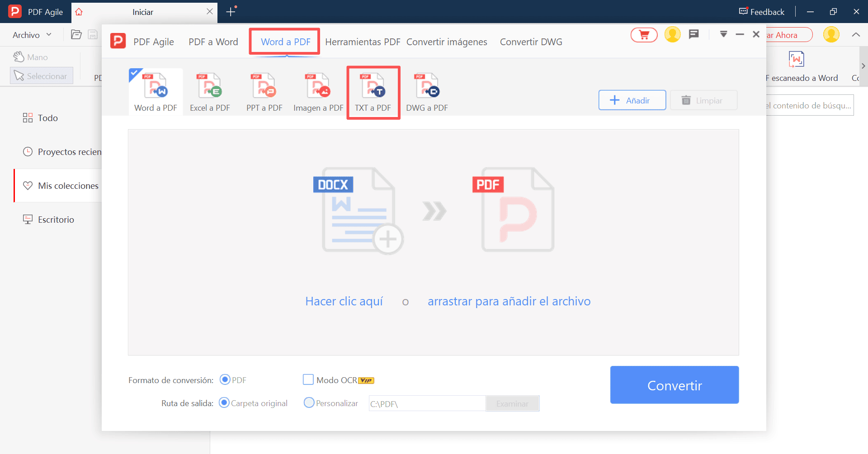Click the output path field showing C:\PDF\

click(427, 403)
